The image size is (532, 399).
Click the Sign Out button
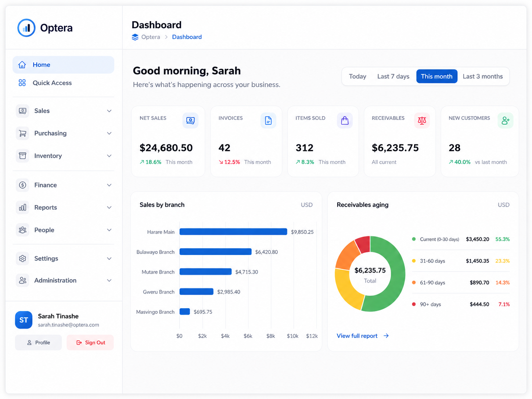[x=90, y=342]
